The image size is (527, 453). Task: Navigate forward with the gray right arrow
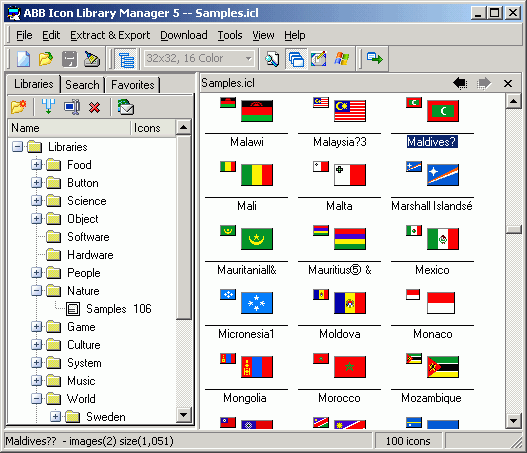click(484, 83)
